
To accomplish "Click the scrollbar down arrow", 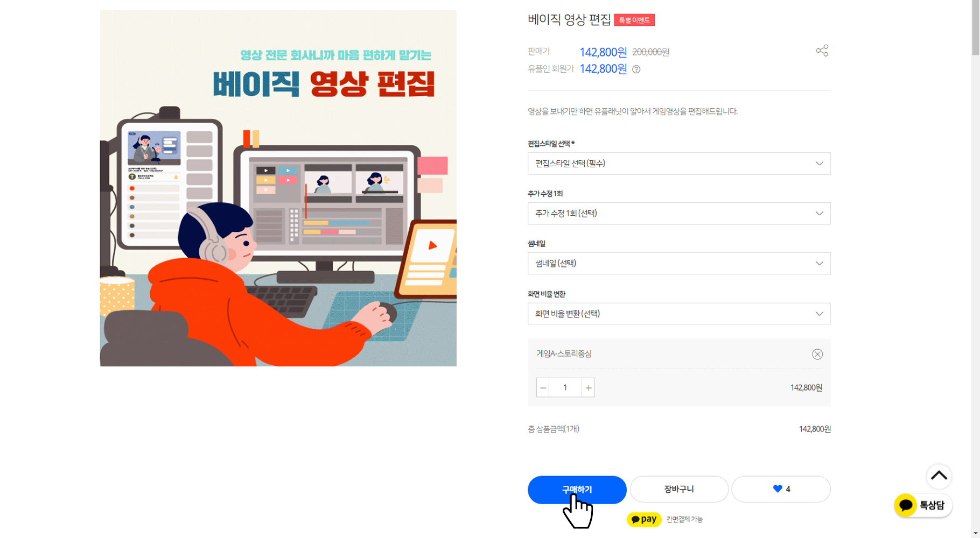I will 976,533.
